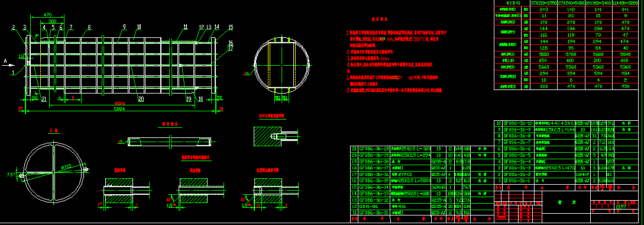Select parts list entry GF086-3b-5
Image resolution: width=644 pixels, height=225 pixels.
tap(516, 155)
